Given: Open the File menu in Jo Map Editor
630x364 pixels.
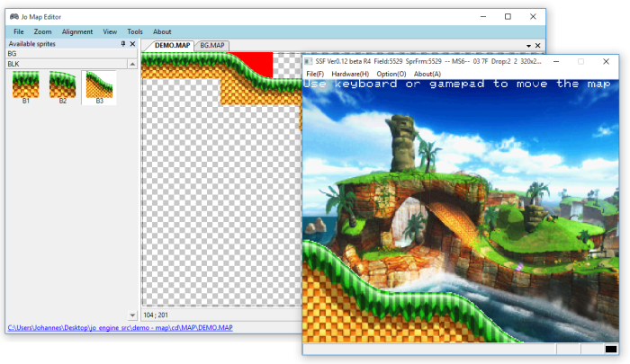Looking at the screenshot, I should (x=19, y=31).
